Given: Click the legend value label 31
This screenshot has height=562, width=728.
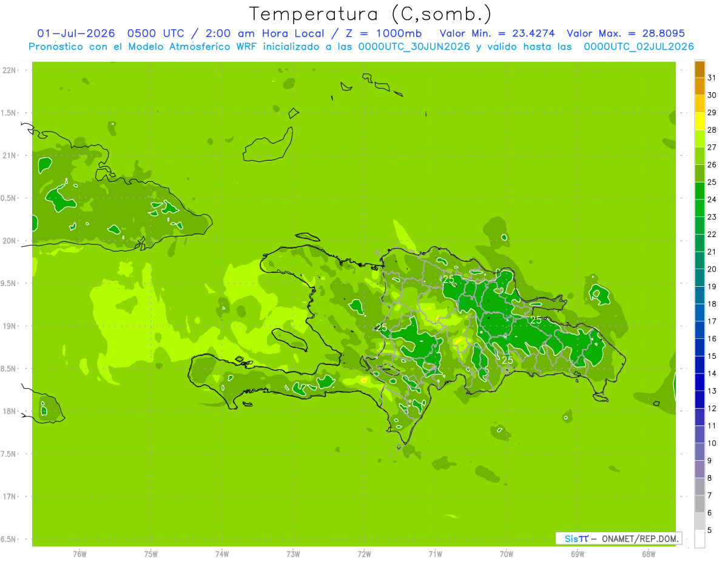Looking at the screenshot, I should tap(712, 78).
